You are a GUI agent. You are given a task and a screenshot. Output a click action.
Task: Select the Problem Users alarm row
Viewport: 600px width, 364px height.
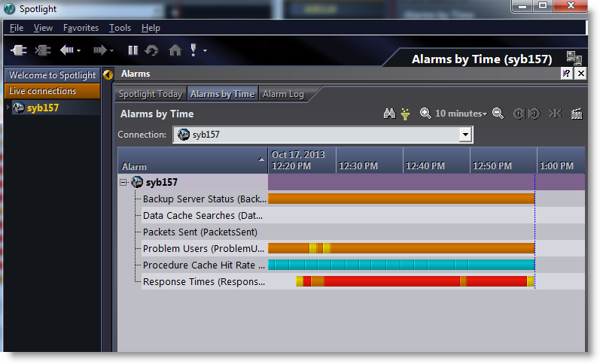[204, 248]
